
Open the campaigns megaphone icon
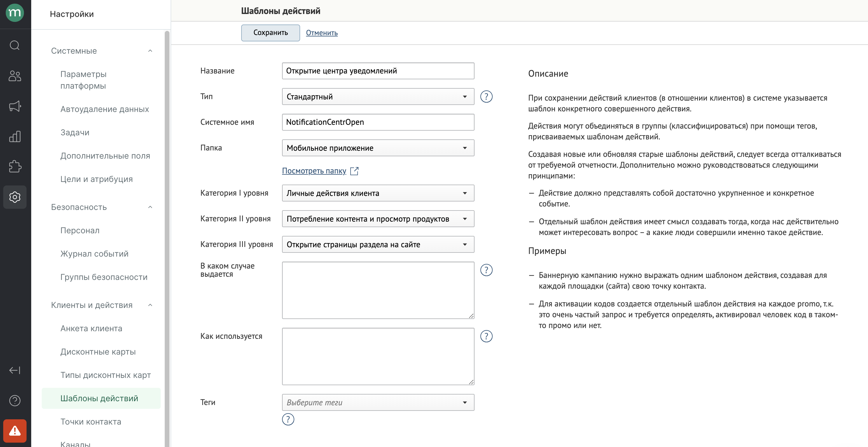click(x=15, y=106)
